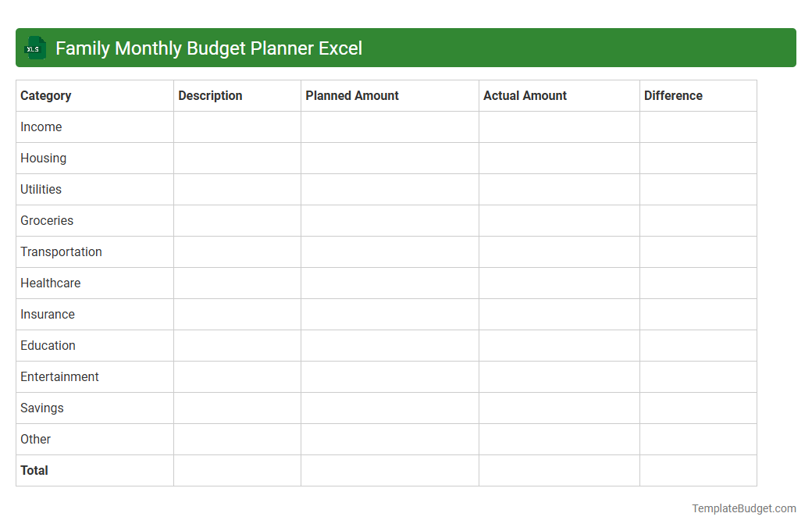812x531 pixels.
Task: Select the Planned Amount column header
Action: click(351, 95)
